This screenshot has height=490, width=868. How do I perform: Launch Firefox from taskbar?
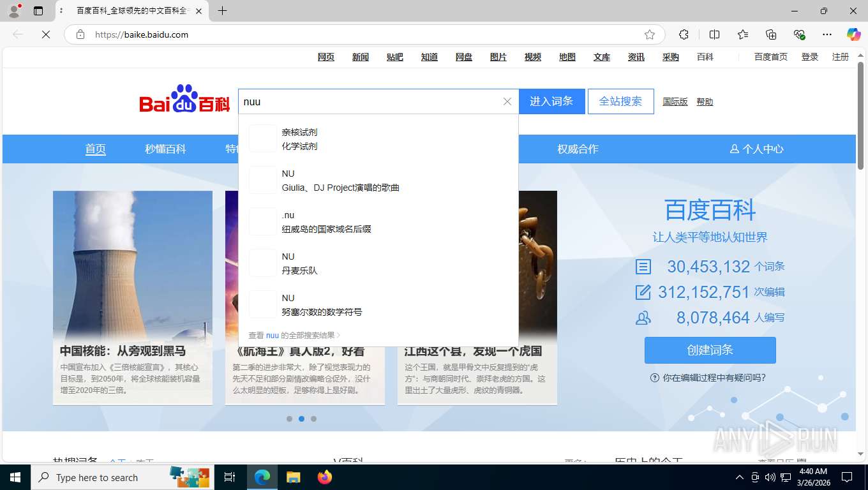point(325,477)
